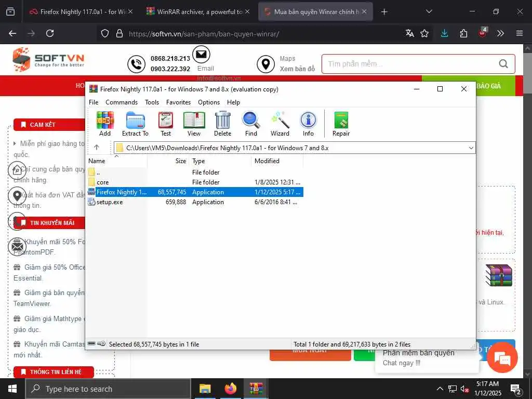Click the Extract To toolbar icon
Screen dimensions: 532x399
click(135, 124)
